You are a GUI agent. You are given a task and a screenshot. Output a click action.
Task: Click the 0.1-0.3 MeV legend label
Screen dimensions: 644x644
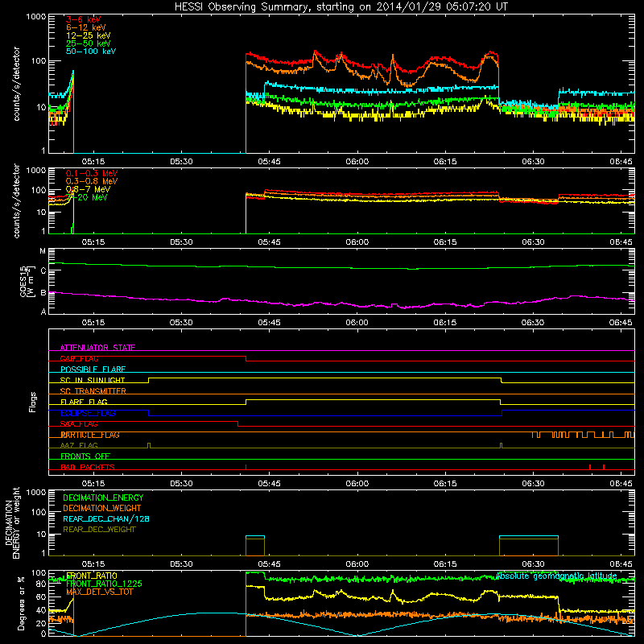(x=92, y=173)
